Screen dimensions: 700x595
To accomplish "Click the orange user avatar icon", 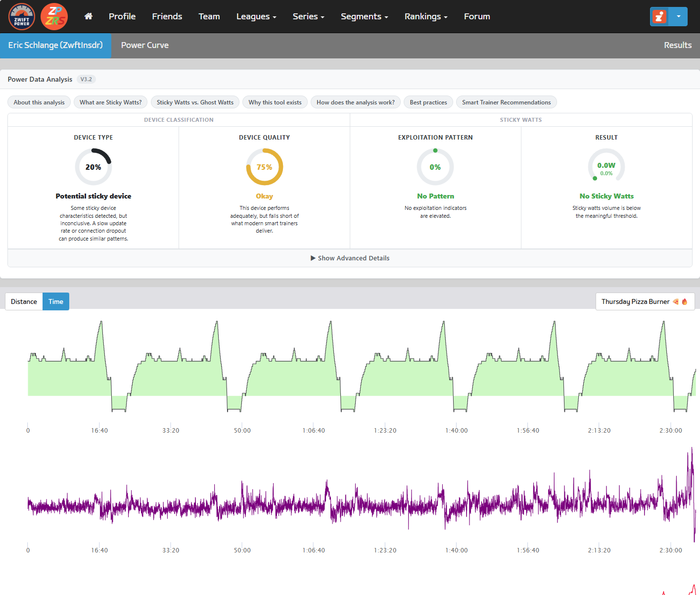I will tap(659, 16).
